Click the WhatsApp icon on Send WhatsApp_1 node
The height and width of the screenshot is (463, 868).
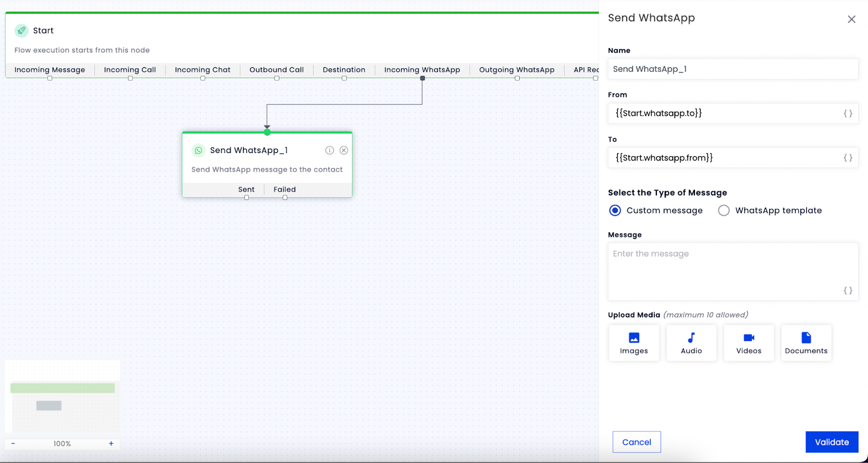pos(199,150)
